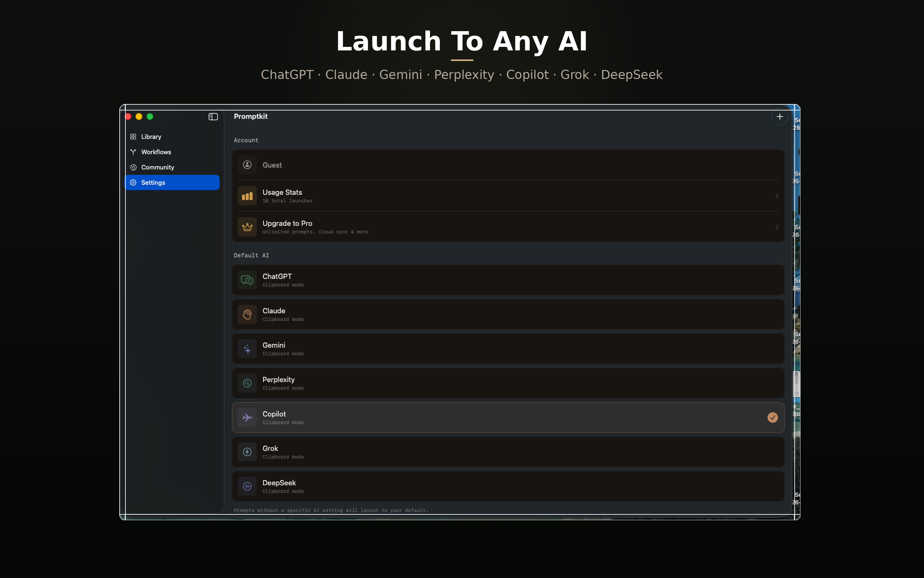Set Gemini as default AI
This screenshot has width=924, height=578.
click(508, 349)
